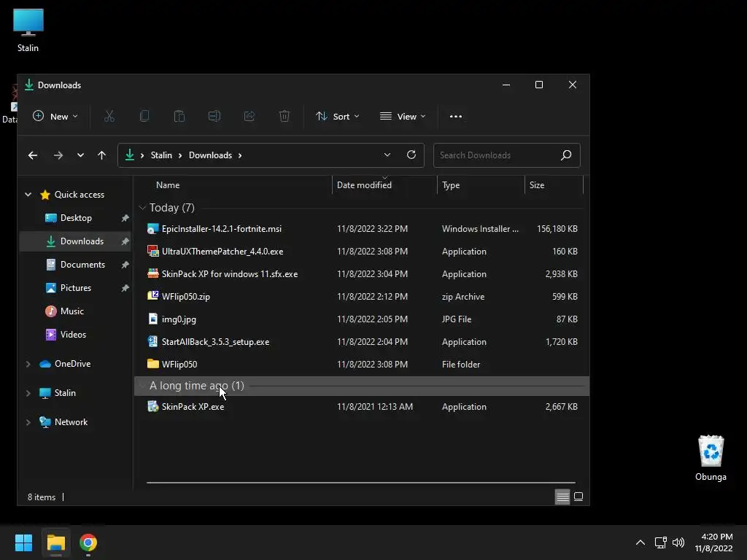Click the 11/8/2021 12:13 AM date cell
747x560 pixels.
[x=375, y=407]
